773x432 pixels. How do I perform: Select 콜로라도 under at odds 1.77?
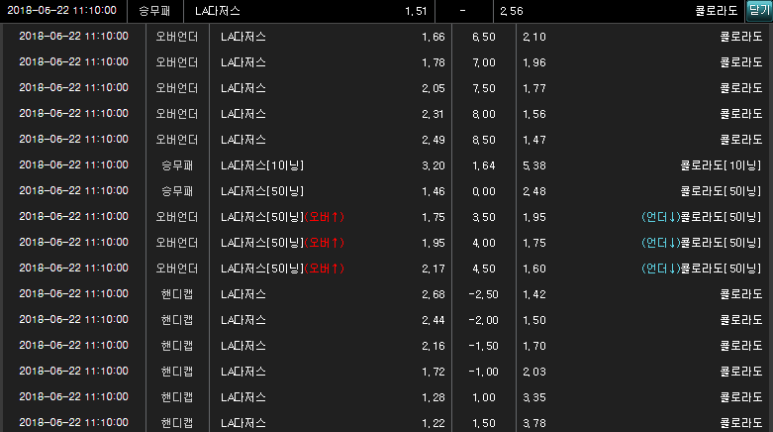click(x=643, y=88)
